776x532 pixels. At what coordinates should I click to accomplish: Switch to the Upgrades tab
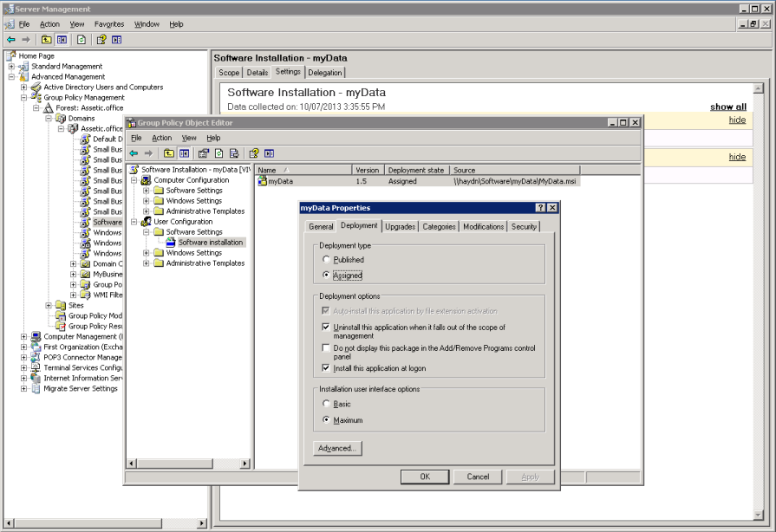coord(400,227)
